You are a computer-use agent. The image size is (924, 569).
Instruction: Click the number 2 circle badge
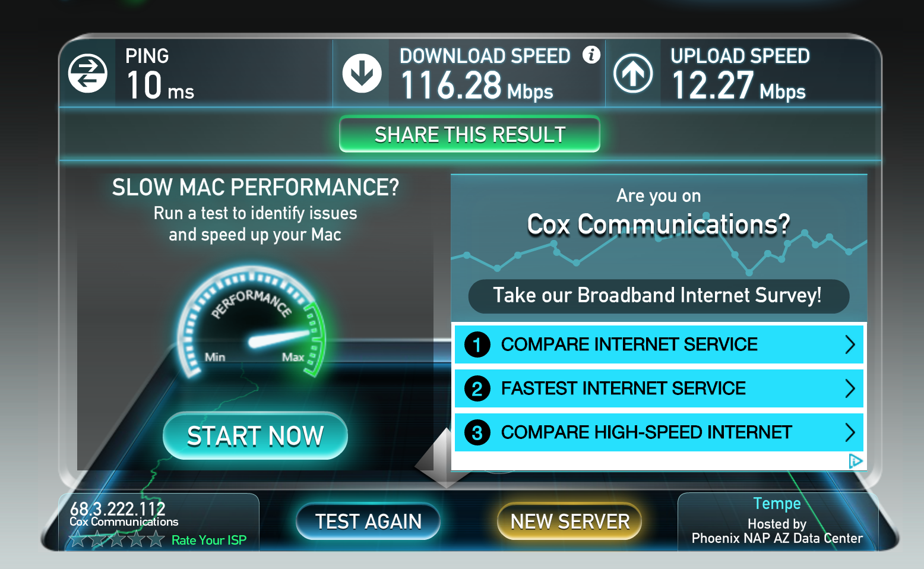477,388
